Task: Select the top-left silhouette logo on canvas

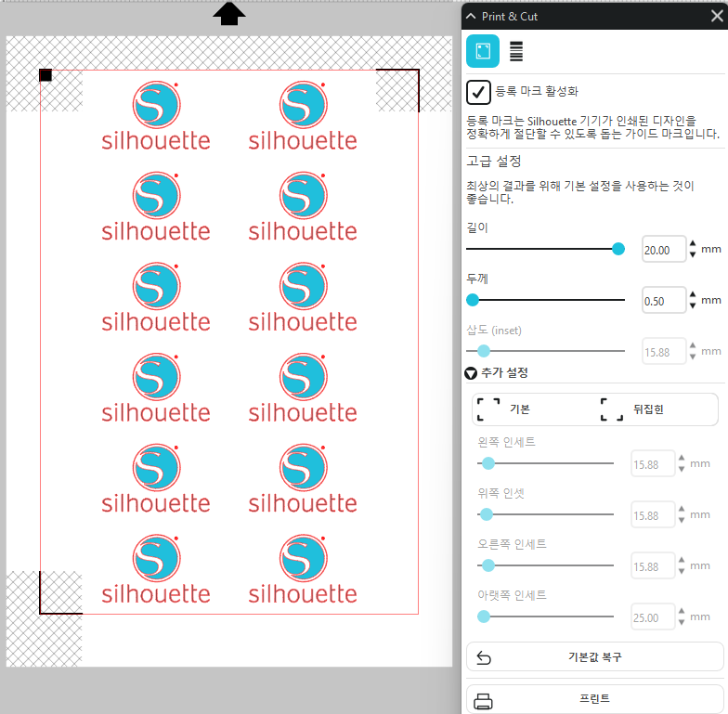Action: pos(156,116)
